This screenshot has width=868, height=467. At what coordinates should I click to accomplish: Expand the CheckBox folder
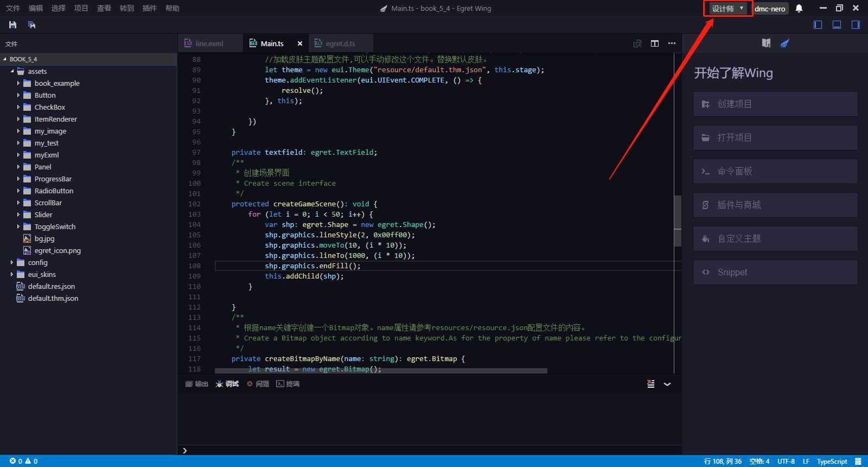point(18,107)
